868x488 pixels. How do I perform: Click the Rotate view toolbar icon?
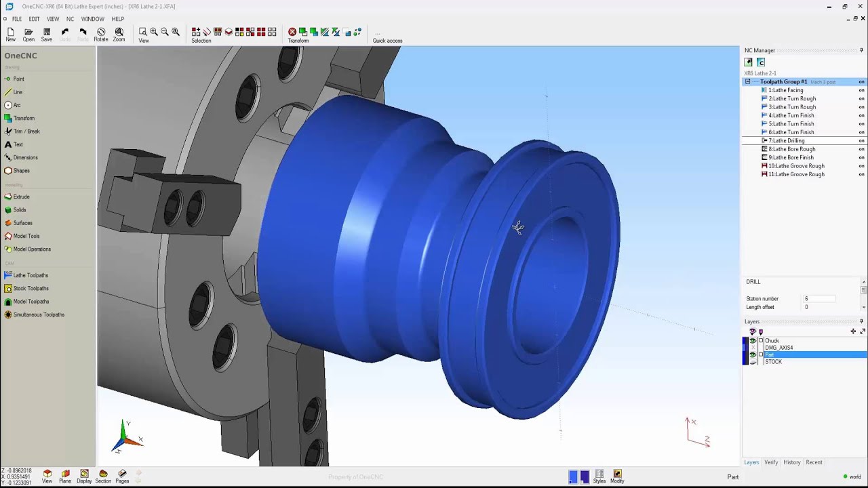click(101, 35)
